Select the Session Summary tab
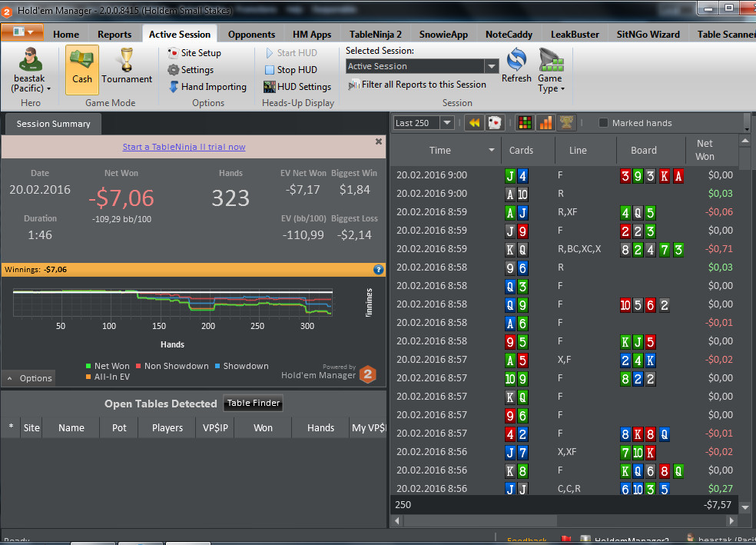756x545 pixels. [x=53, y=124]
